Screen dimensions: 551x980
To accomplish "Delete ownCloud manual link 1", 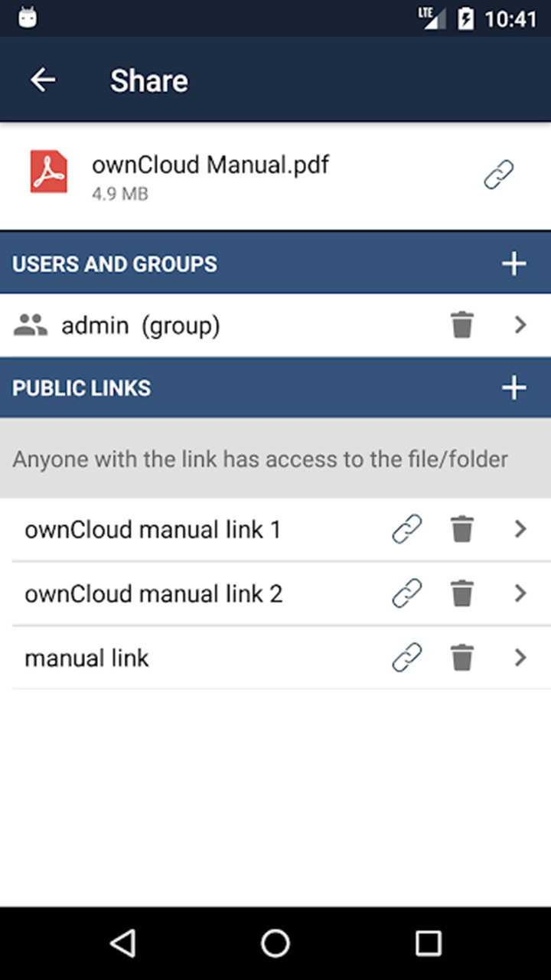I will click(462, 529).
